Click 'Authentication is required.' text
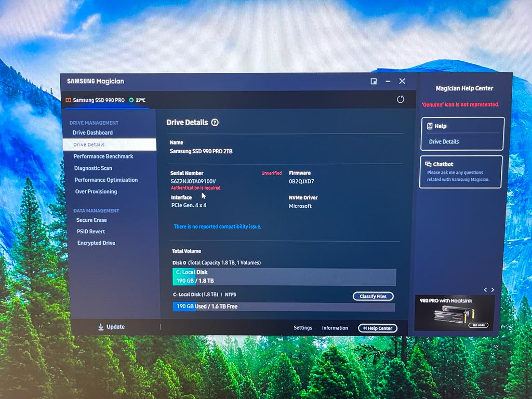 tap(196, 188)
